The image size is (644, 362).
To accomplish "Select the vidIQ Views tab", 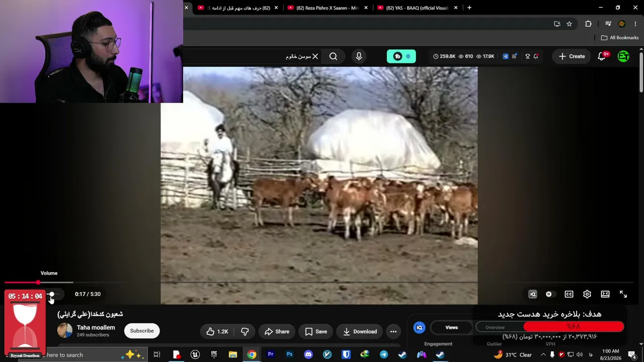I will [452, 327].
